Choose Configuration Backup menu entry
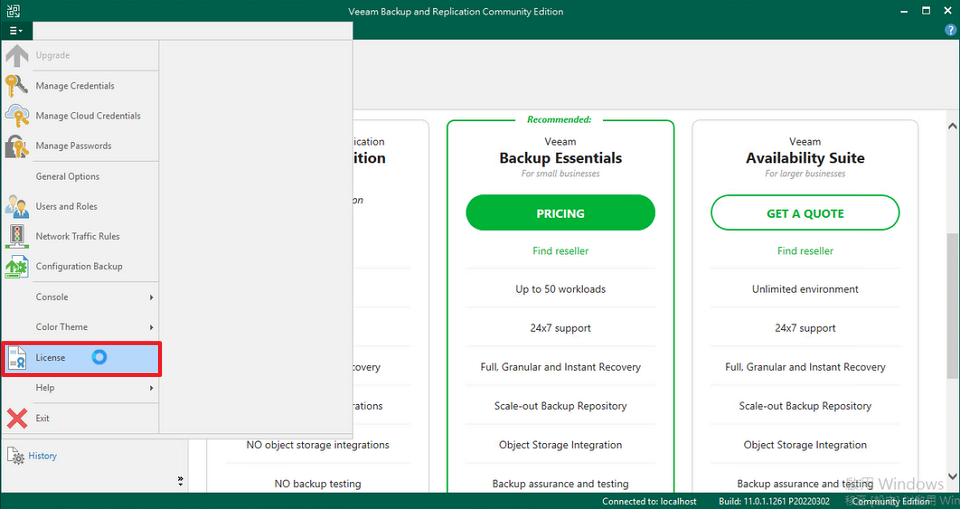This screenshot has height=509, width=960. pyautogui.click(x=81, y=266)
